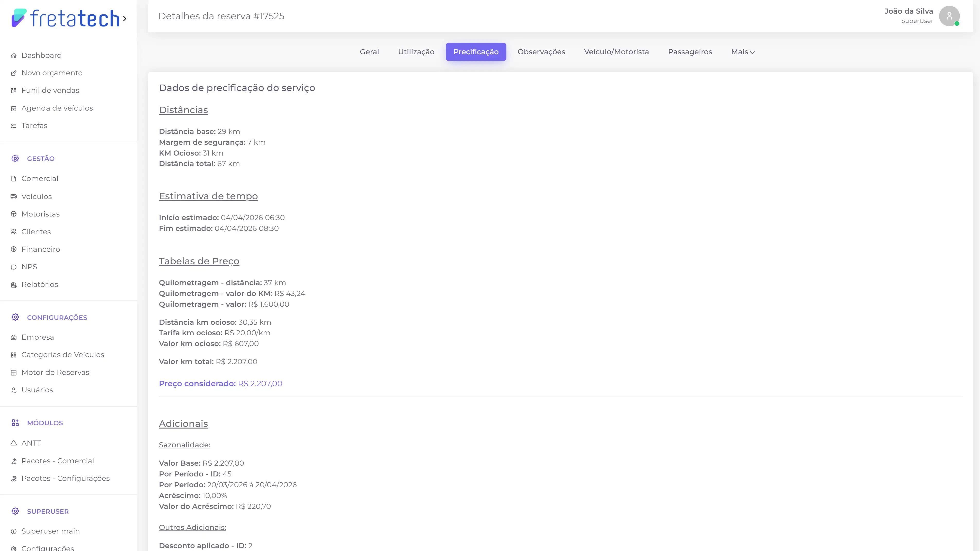Click the Preço considerado R$ 2.207,00 line
The width and height of the screenshot is (980, 551).
click(x=221, y=384)
